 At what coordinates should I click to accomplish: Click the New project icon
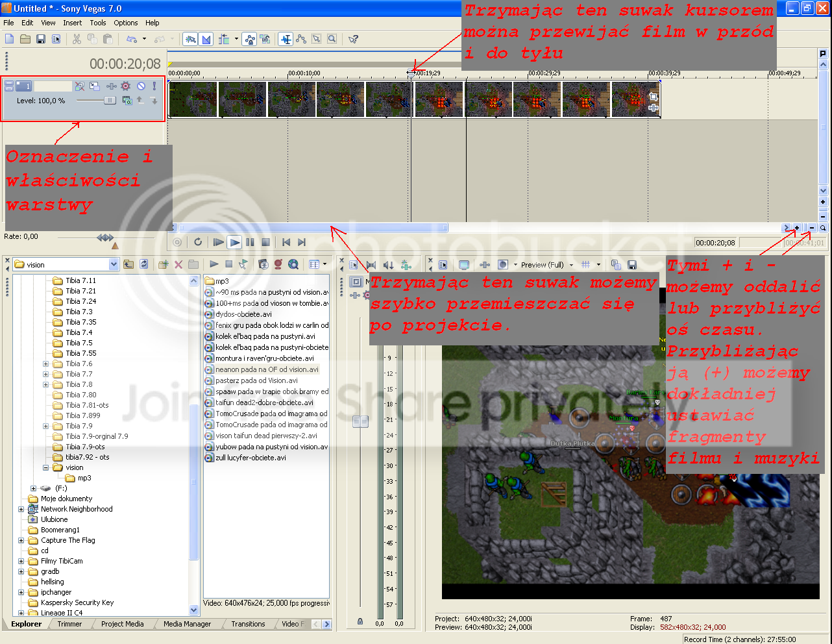tap(10, 39)
